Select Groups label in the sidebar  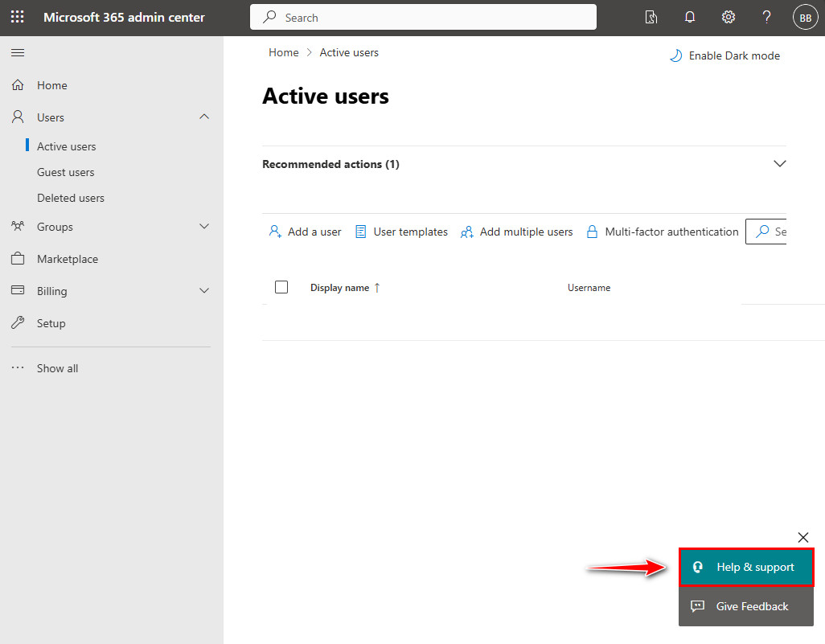pos(55,227)
